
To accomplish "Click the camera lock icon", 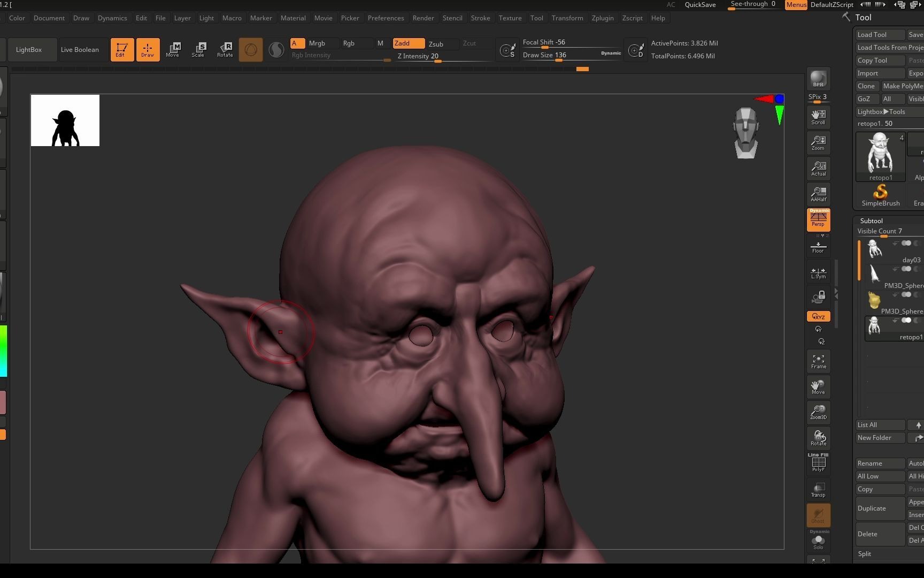I will pyautogui.click(x=818, y=297).
